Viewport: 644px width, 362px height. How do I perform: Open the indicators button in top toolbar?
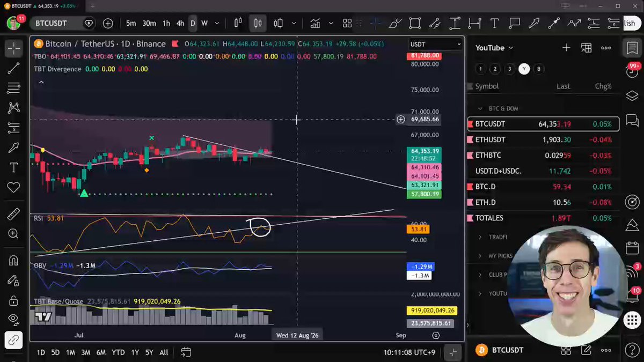point(315,23)
